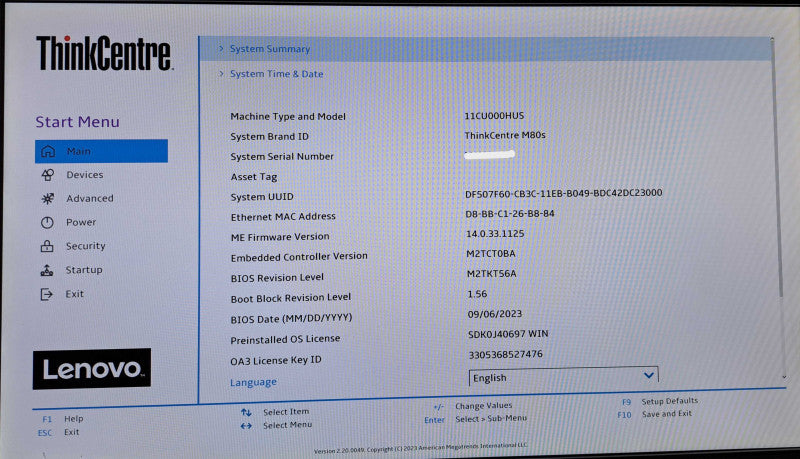
Task: Click the Power icon in sidebar
Action: (47, 222)
